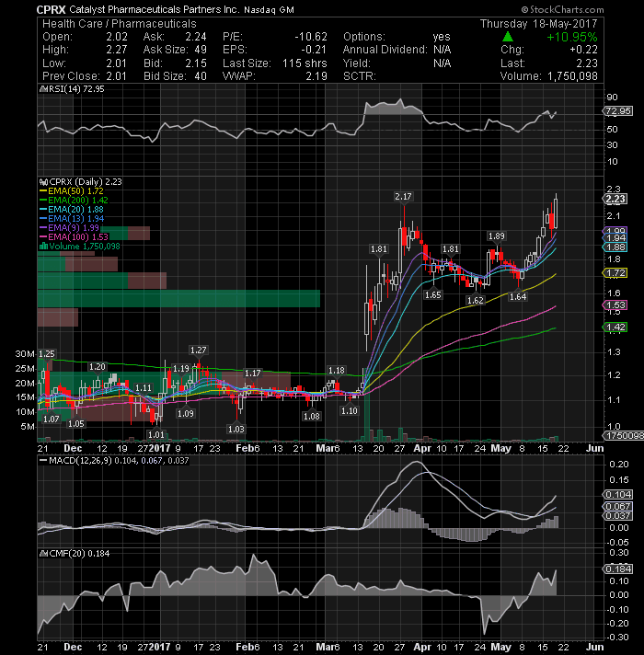Click the yellow 1.72 axis tag
644x655 pixels.
[615, 273]
